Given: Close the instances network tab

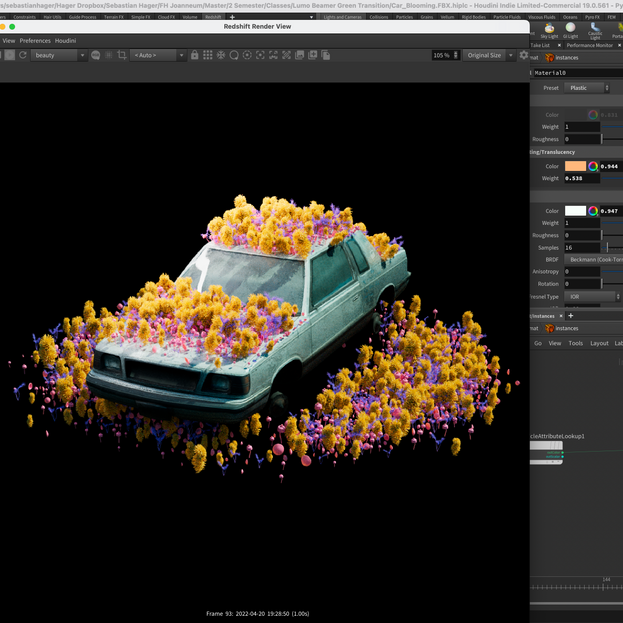Looking at the screenshot, I should (x=561, y=316).
